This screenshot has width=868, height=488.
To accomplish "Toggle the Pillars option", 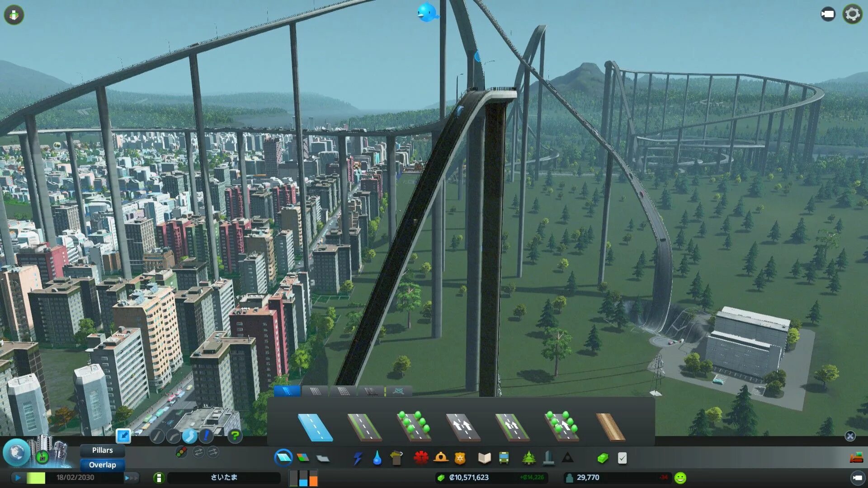I will [103, 450].
